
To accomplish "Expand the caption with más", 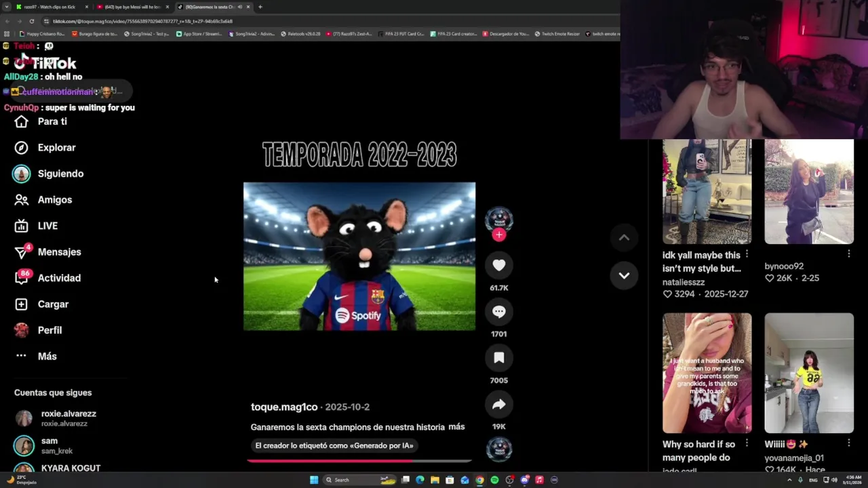I will coord(456,426).
